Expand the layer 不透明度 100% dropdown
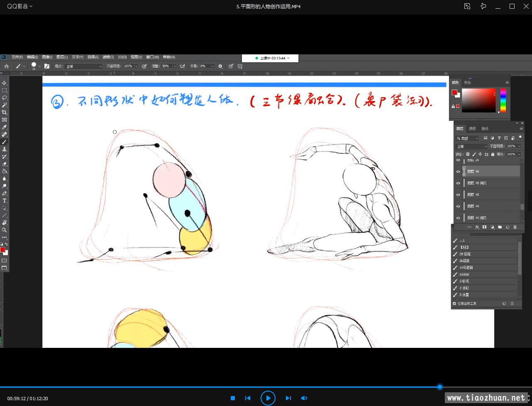 pyautogui.click(x=519, y=146)
